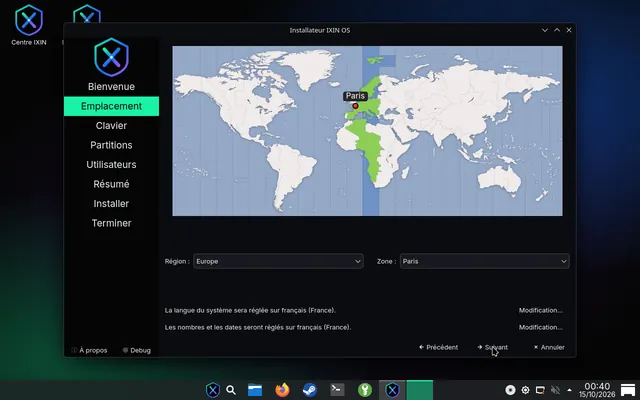Show desktop via the taskbar corner icon
The height and width of the screenshot is (400, 640).
coord(628,390)
